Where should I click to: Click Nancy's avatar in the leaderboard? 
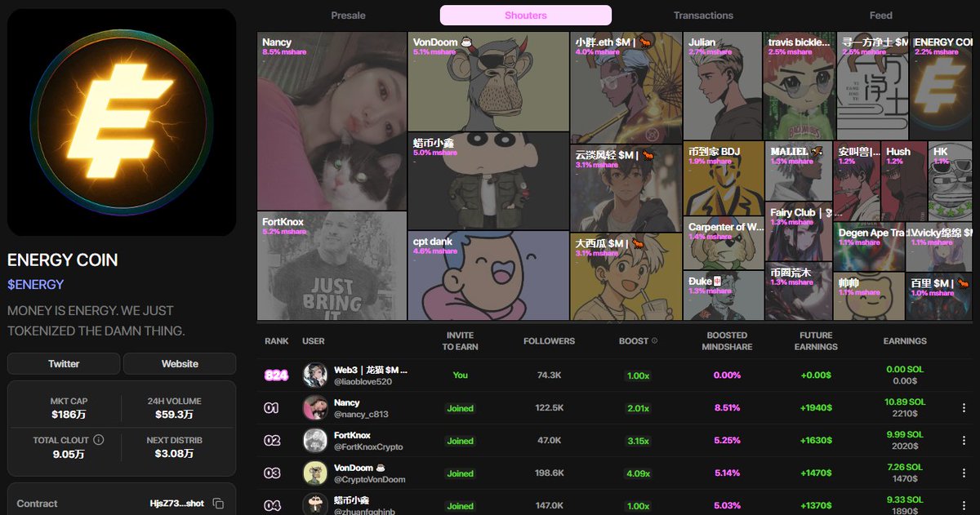click(x=315, y=408)
